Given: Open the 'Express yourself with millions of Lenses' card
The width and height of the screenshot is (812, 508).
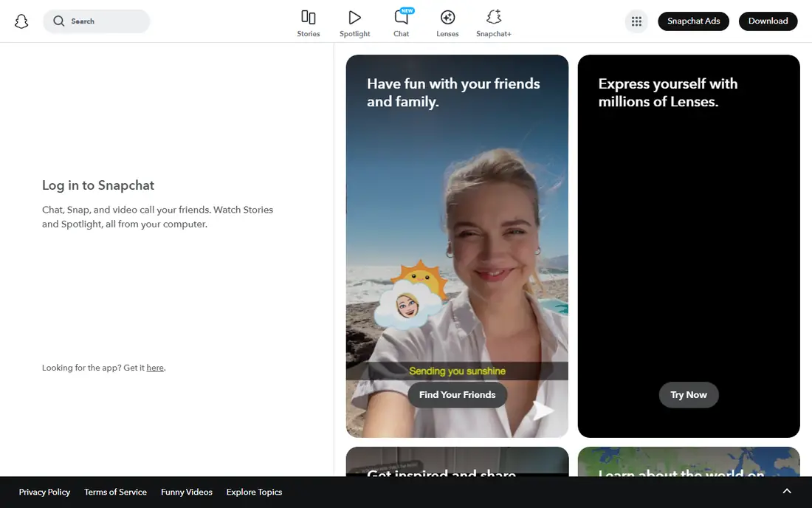Looking at the screenshot, I should [689, 246].
